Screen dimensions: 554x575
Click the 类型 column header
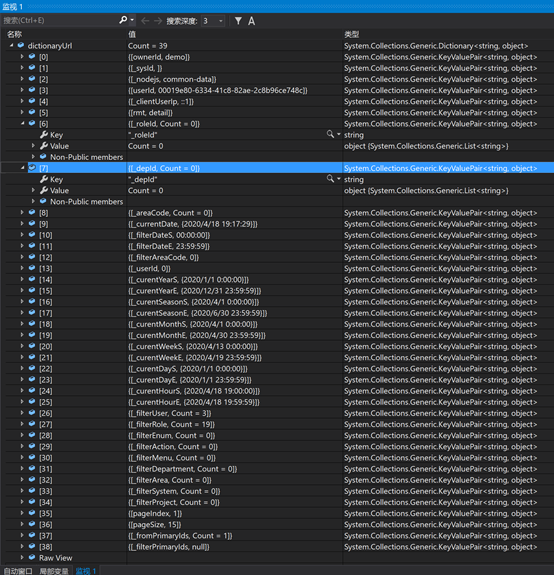click(x=352, y=34)
